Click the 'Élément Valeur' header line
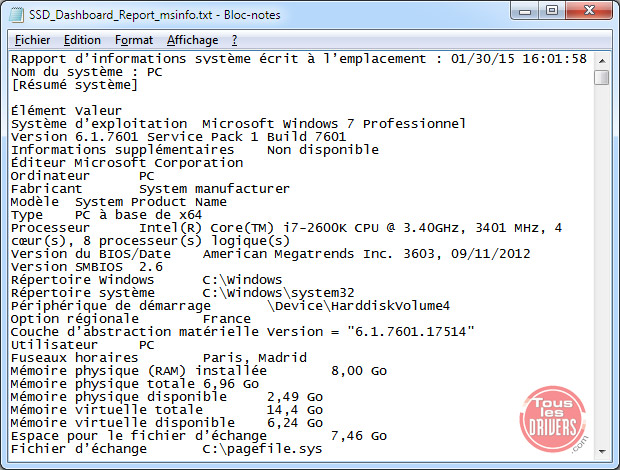This screenshot has height=470, width=620. pos(66,111)
